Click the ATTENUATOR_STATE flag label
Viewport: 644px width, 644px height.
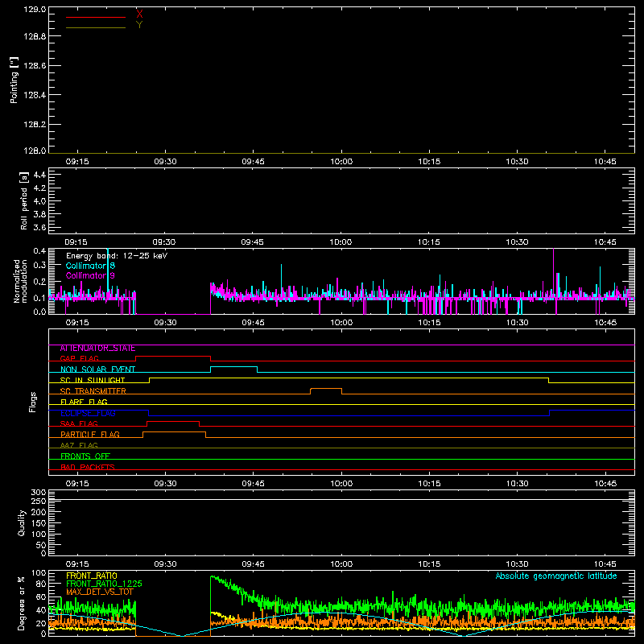97,349
